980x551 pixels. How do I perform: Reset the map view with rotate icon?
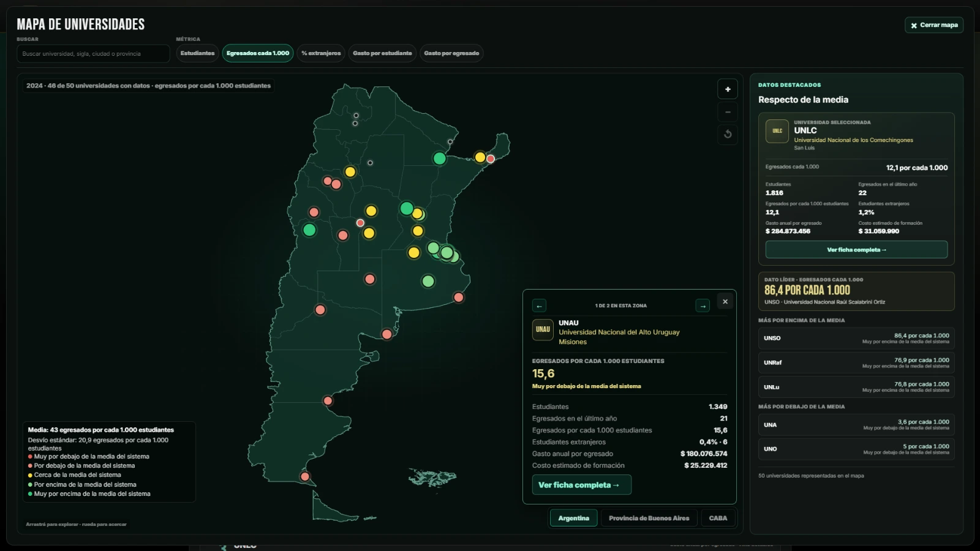[x=728, y=135]
